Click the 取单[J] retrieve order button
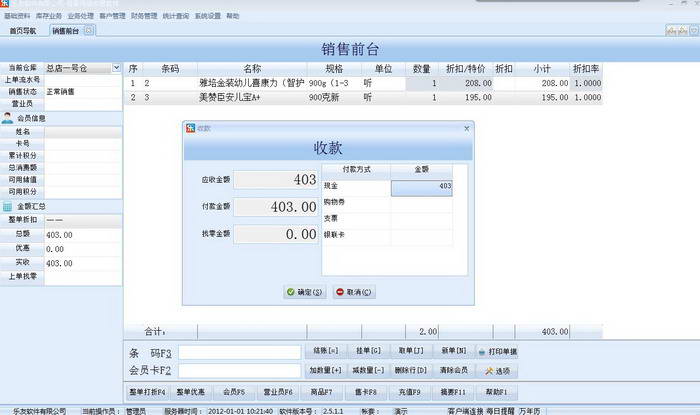 click(411, 351)
